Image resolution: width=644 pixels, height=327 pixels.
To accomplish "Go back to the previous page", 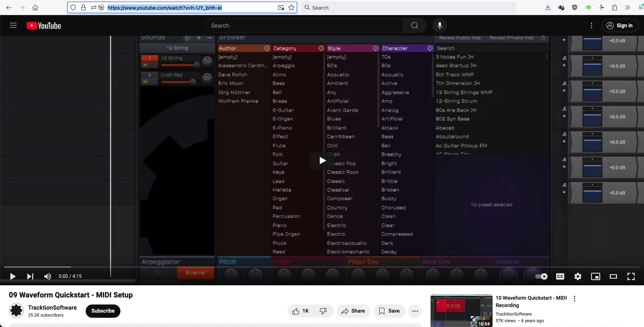I will (9, 7).
